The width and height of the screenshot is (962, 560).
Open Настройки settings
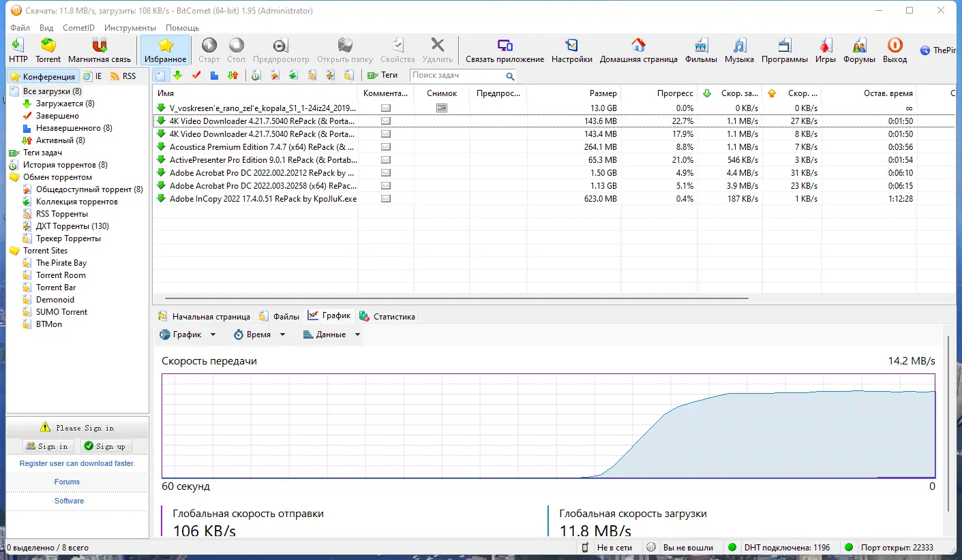[572, 50]
